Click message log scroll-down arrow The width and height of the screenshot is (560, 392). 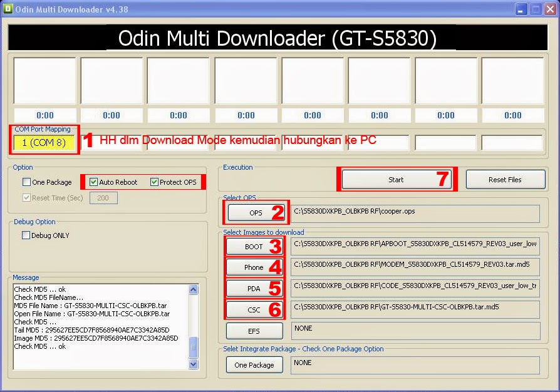193,364
